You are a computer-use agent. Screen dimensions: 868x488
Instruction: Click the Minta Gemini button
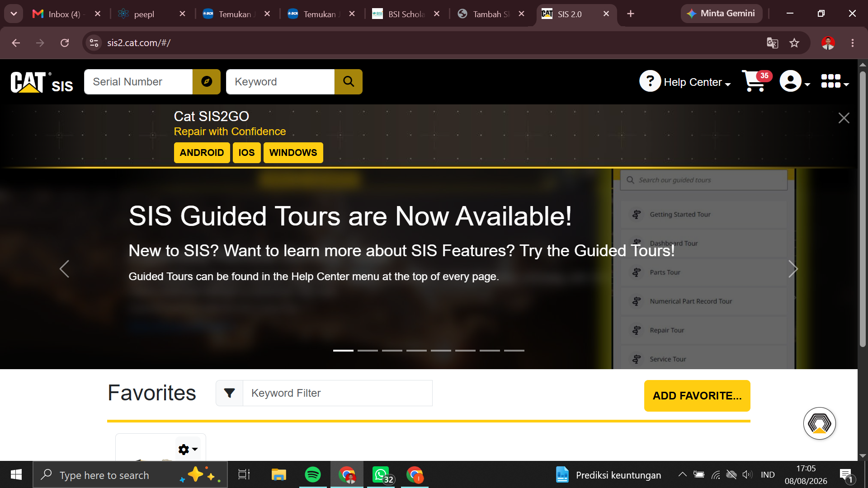pos(722,14)
